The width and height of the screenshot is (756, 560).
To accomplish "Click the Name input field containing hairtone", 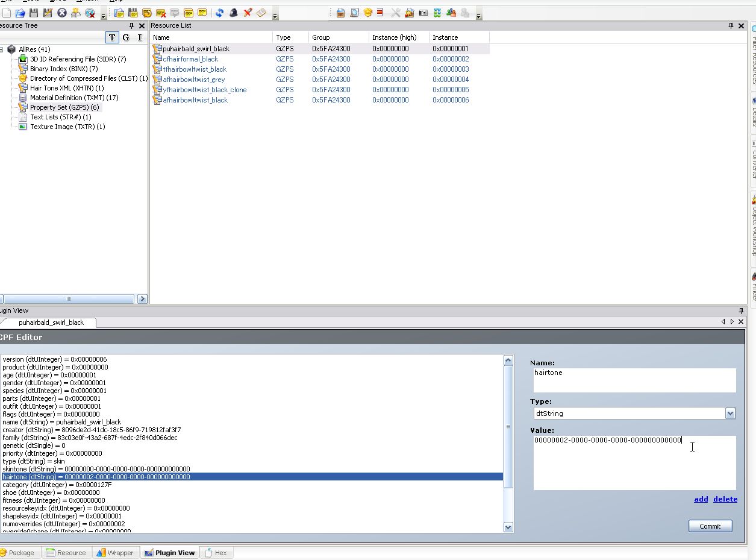I will pyautogui.click(x=634, y=380).
